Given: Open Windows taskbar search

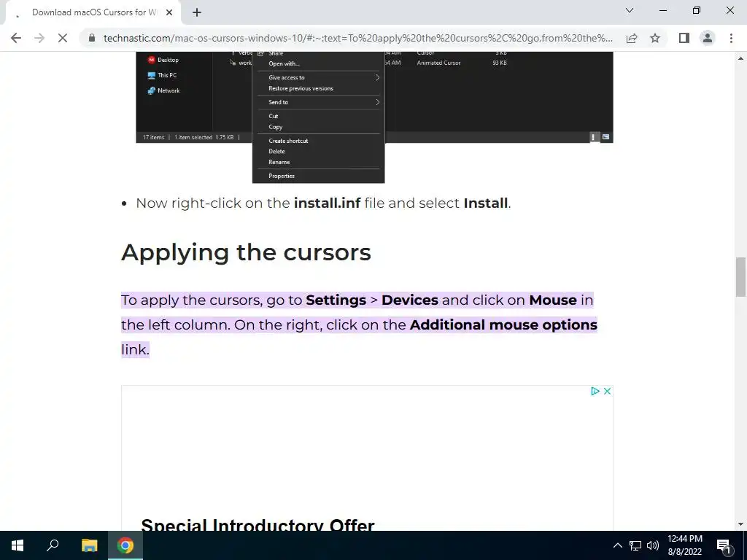Looking at the screenshot, I should tap(53, 545).
